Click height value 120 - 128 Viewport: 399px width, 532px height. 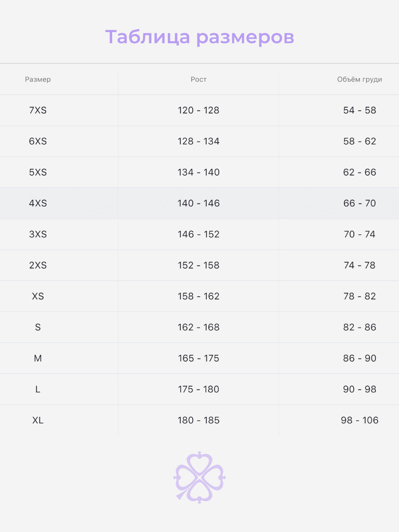coord(198,110)
